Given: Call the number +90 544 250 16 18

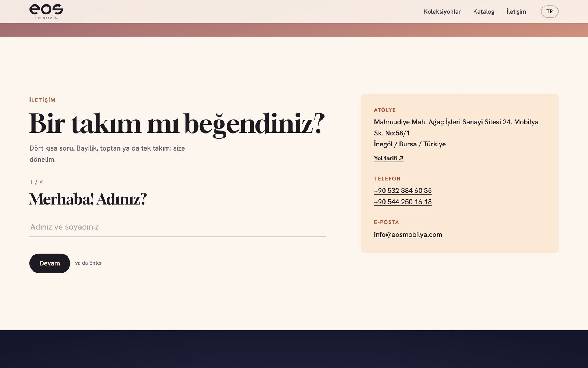Looking at the screenshot, I should (403, 202).
